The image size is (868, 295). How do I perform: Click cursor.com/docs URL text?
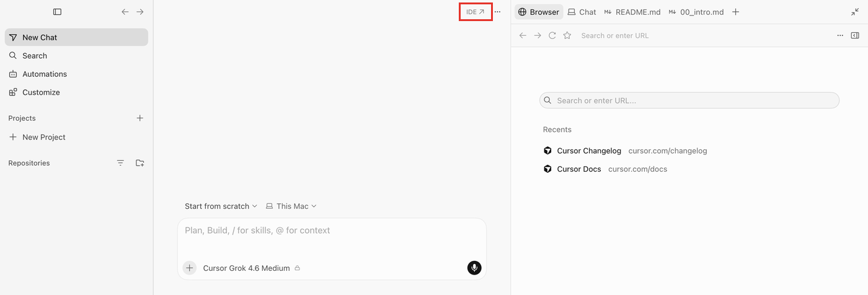tap(638, 169)
